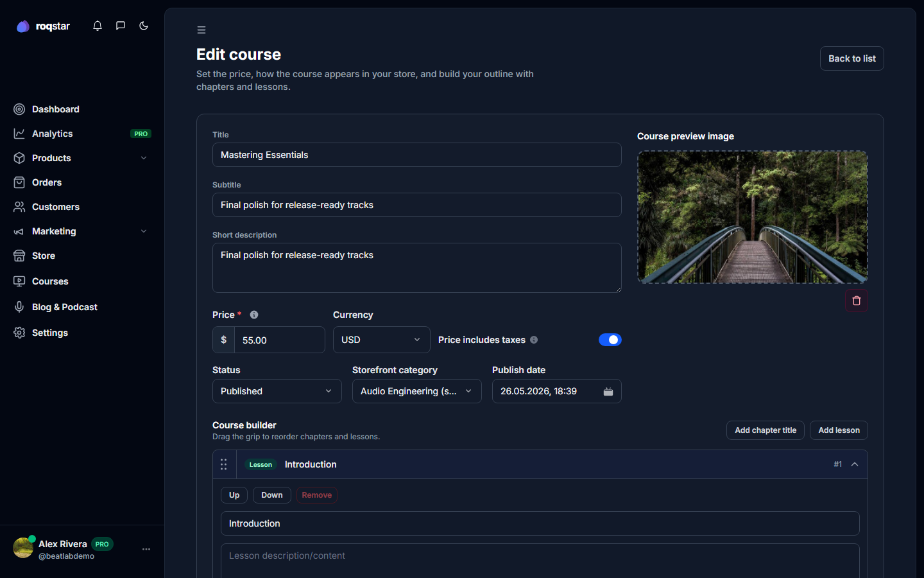Click the Analytics PRO badge
This screenshot has width=924, height=578.
coord(141,134)
